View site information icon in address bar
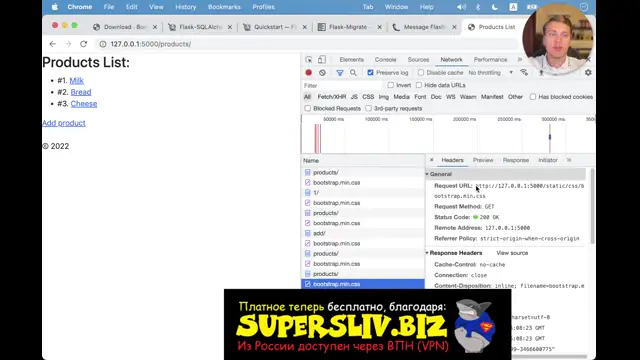This screenshot has width=640, height=360. (x=102, y=44)
